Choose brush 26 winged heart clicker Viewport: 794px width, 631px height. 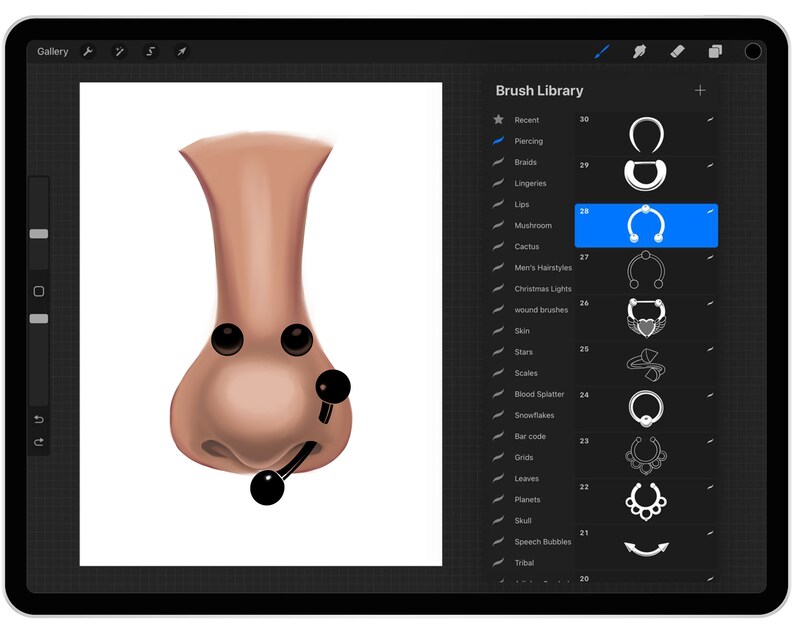coord(646,318)
